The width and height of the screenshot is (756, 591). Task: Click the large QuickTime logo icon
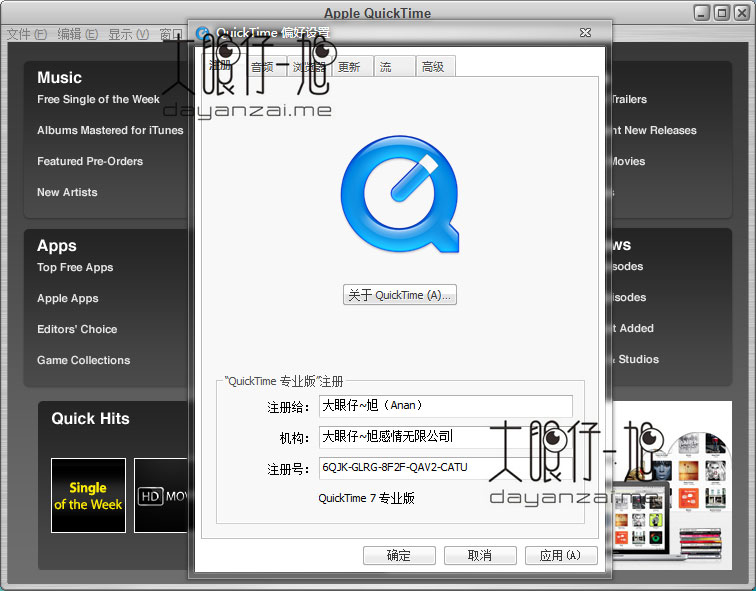tap(400, 194)
